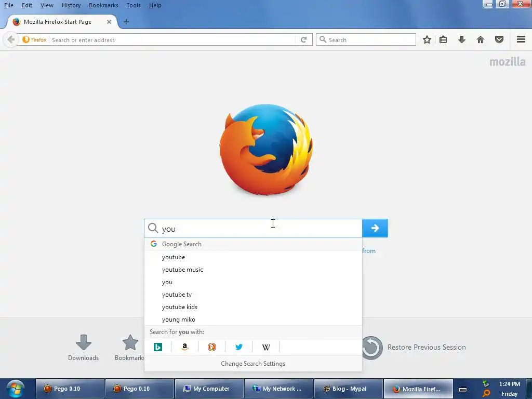The image size is (532, 399).
Task: Reload the page with the refresh icon
Action: 303,39
